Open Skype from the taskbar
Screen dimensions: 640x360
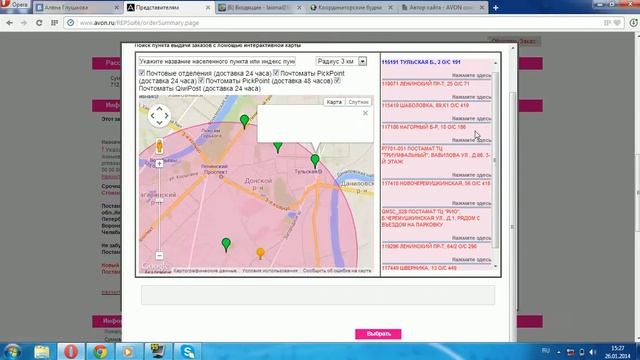188,351
